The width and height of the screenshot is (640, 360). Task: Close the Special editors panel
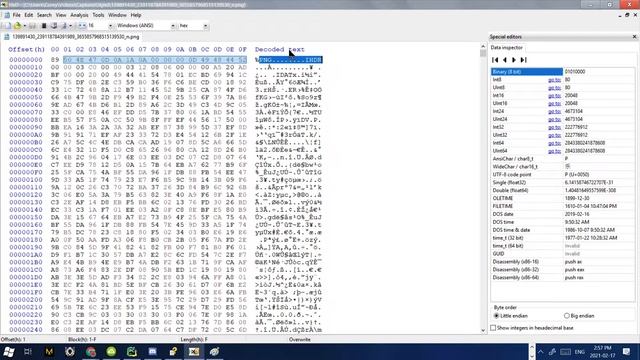point(634,37)
